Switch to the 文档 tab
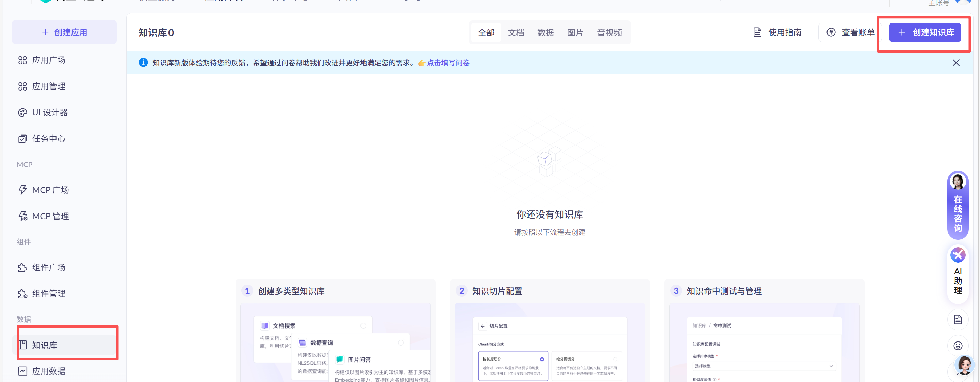 (515, 33)
